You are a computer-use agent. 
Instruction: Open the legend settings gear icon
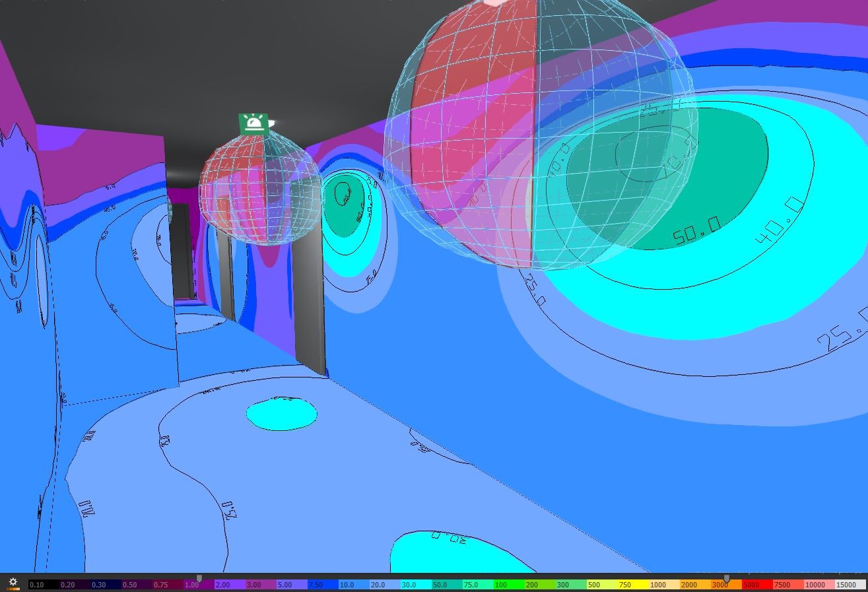pos(13,582)
